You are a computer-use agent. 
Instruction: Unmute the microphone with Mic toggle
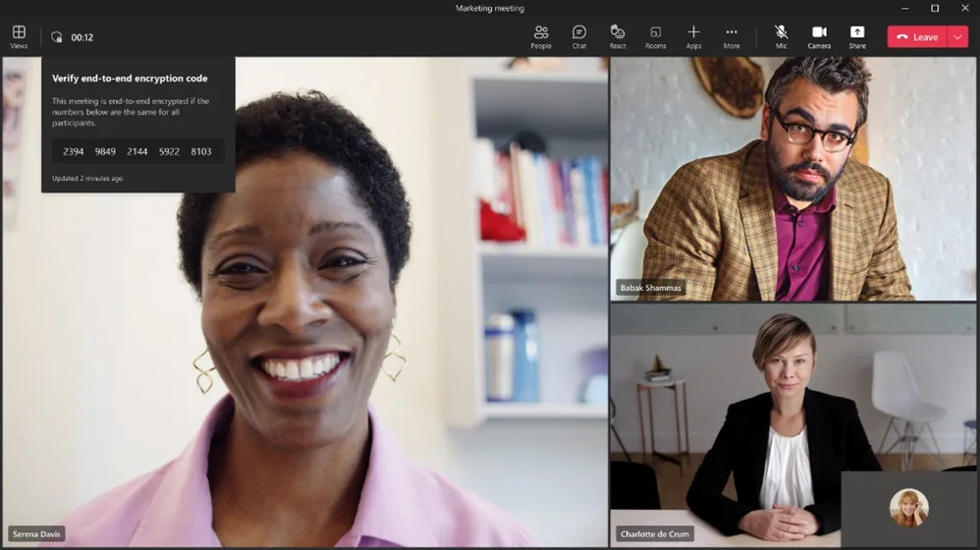(781, 36)
